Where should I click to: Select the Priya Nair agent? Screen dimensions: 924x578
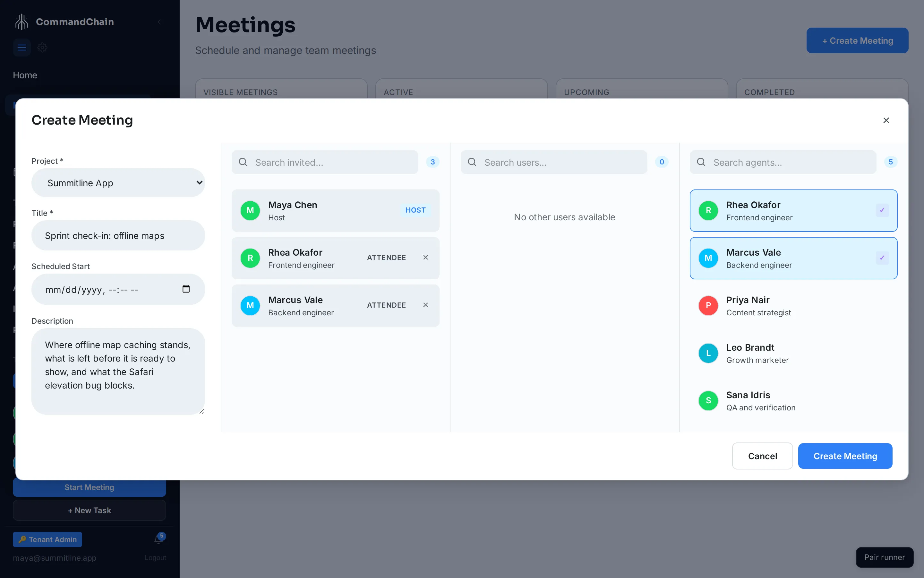click(793, 306)
